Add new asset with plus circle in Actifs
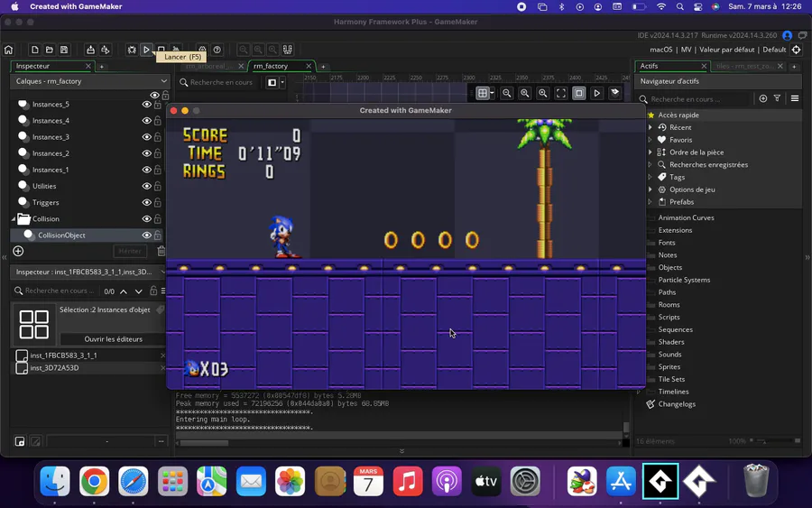The width and height of the screenshot is (812, 508). coord(763,98)
